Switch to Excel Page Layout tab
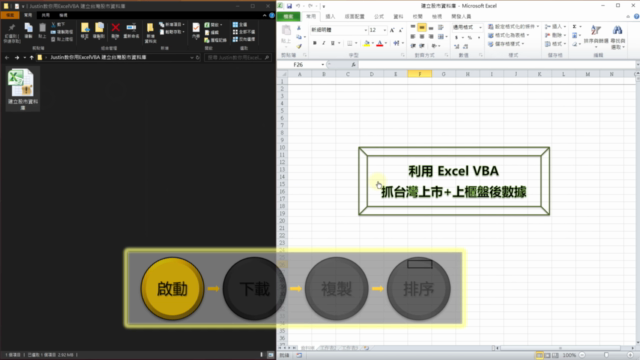The height and width of the screenshot is (360, 640). (x=354, y=16)
